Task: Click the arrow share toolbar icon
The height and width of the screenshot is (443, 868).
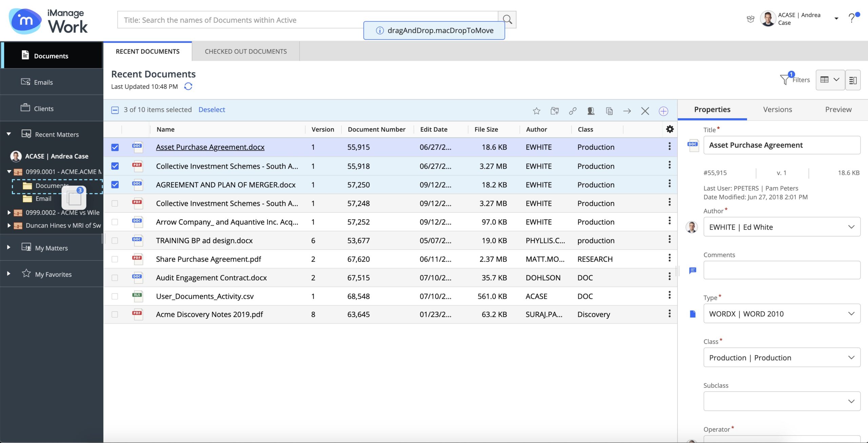Action: [x=627, y=111]
